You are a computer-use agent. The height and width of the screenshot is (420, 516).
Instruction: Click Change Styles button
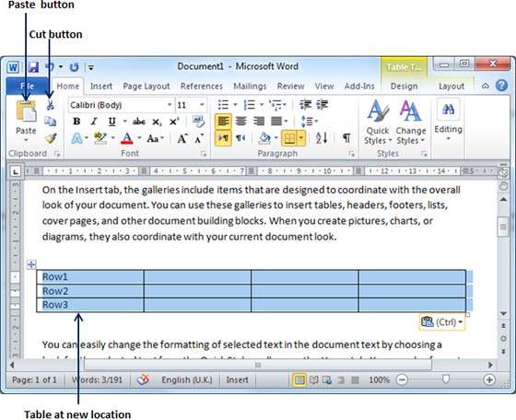[410, 122]
